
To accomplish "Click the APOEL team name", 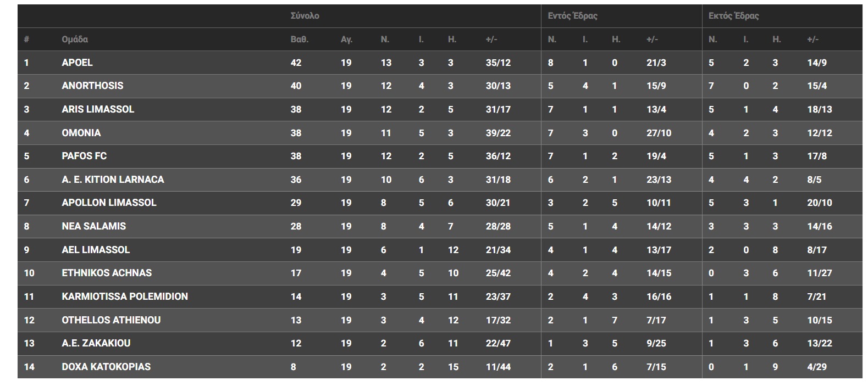I will tap(77, 63).
